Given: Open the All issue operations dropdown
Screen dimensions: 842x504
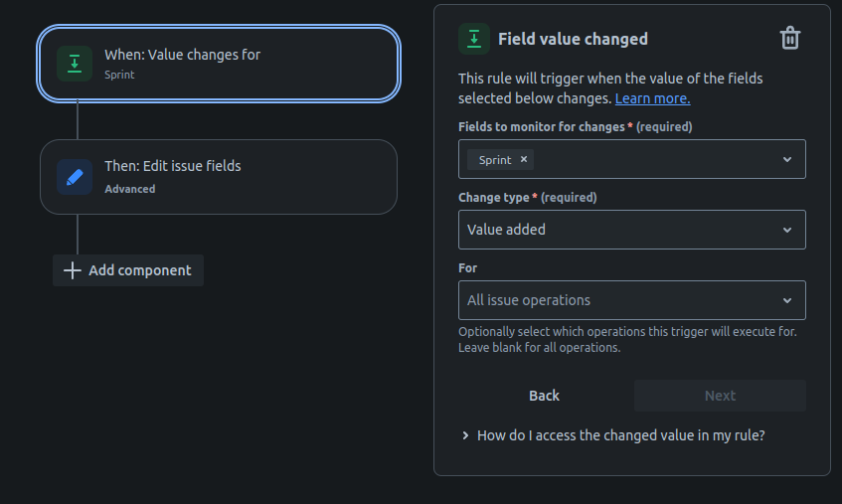Looking at the screenshot, I should click(x=616, y=300).
